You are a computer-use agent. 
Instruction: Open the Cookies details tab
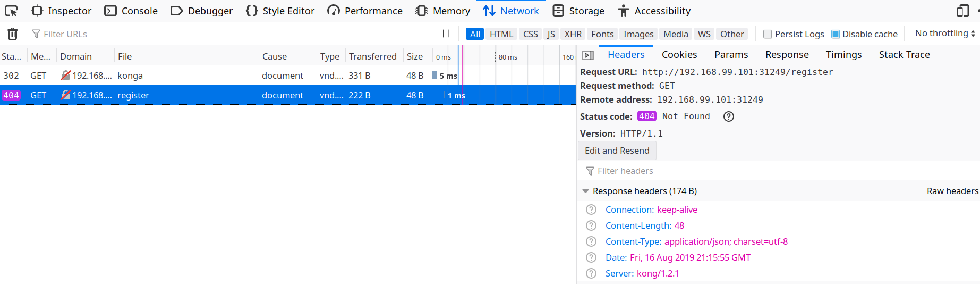(679, 55)
